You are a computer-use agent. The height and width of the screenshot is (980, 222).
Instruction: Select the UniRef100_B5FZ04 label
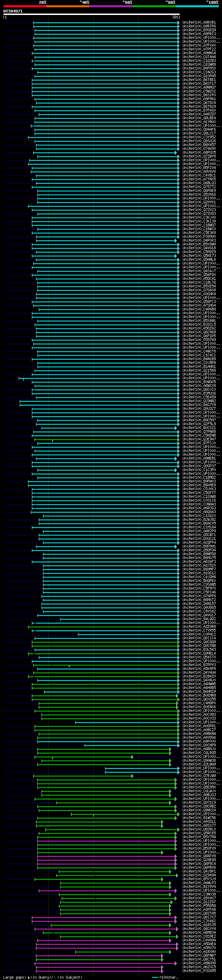pos(199,168)
